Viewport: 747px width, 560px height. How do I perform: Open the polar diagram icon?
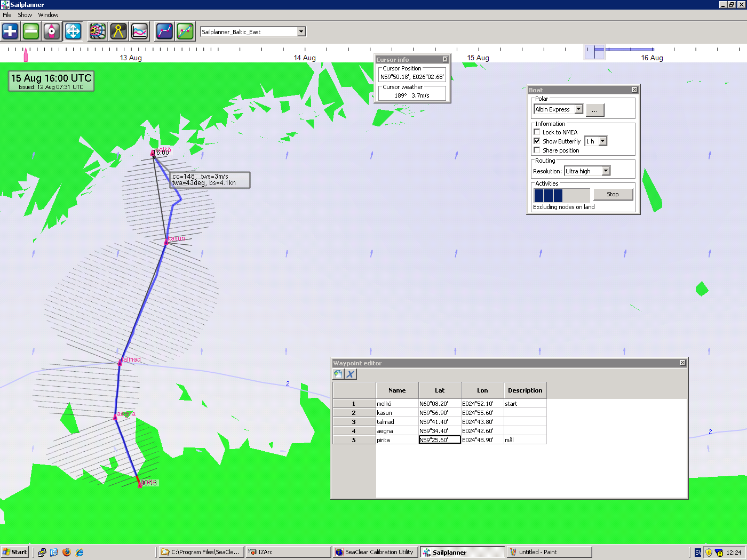coord(98,31)
